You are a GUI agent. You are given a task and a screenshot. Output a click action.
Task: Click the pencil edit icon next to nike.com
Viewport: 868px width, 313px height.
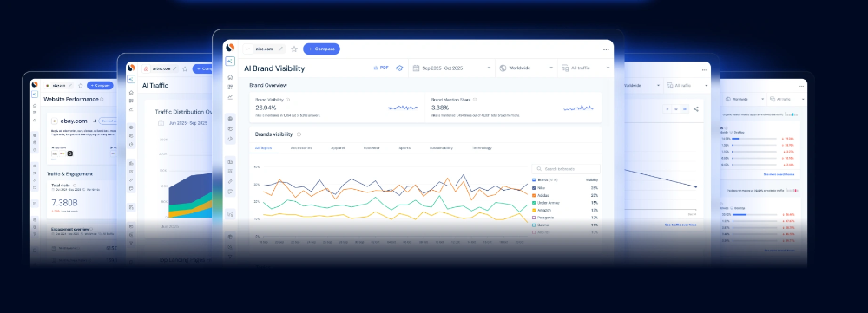(280, 49)
